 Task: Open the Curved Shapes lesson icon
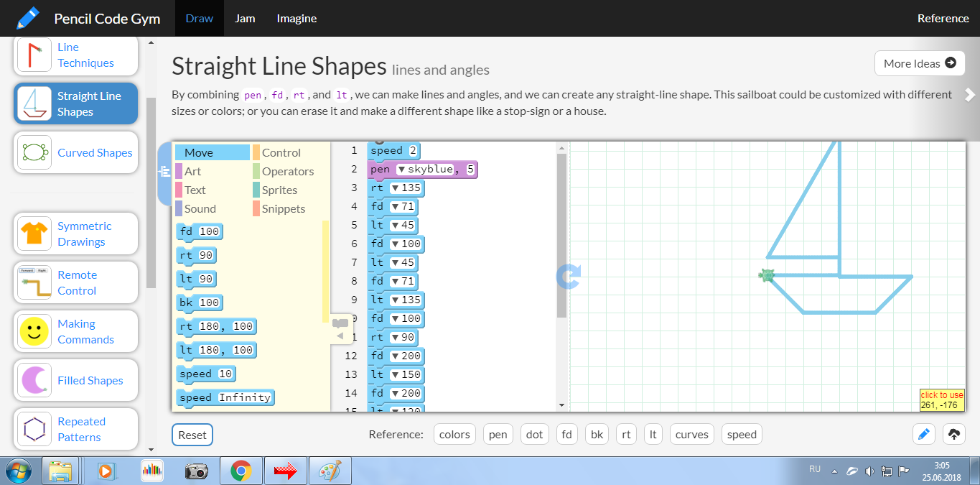click(34, 152)
